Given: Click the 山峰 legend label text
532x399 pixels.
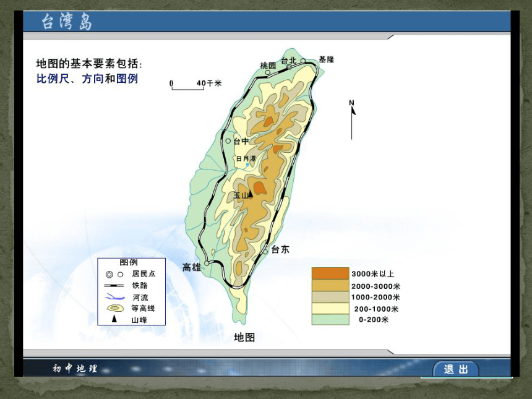Looking at the screenshot, I should click(139, 320).
